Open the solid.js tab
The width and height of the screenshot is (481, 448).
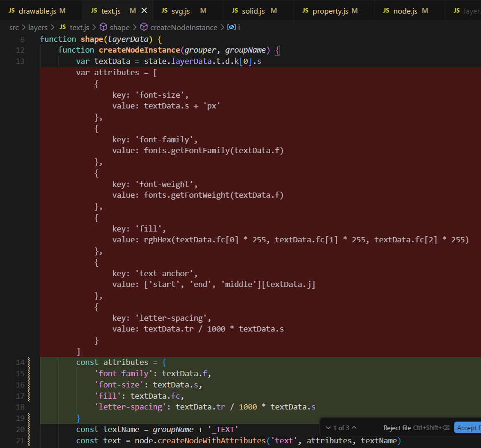coord(253,10)
